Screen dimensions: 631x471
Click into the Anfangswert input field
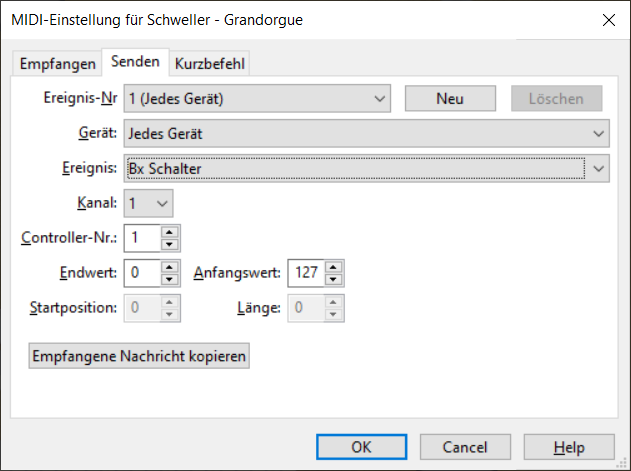(306, 272)
